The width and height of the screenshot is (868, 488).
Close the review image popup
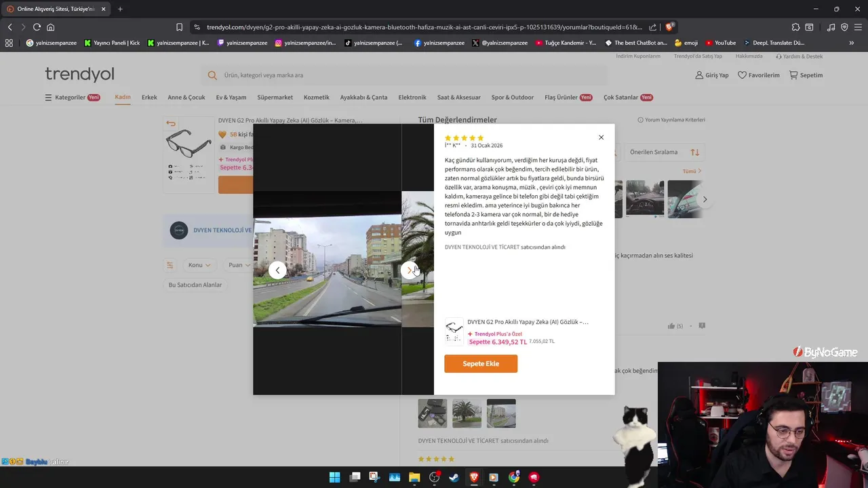click(x=601, y=138)
